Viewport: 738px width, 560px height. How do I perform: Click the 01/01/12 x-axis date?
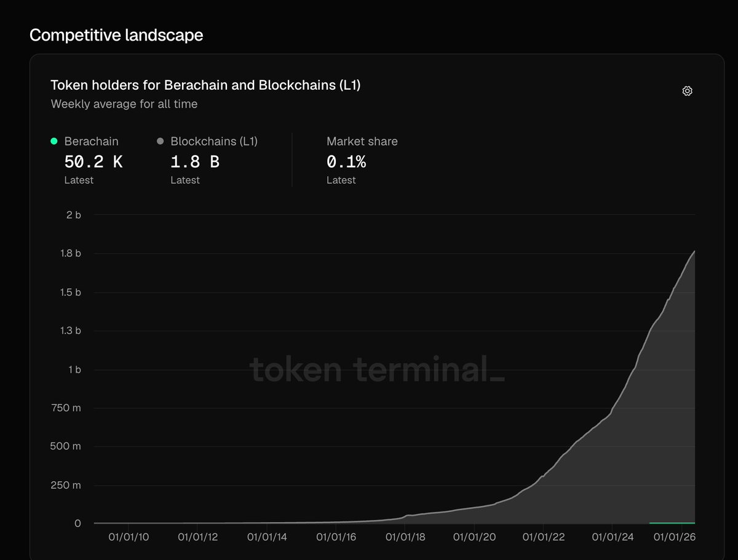[x=198, y=537]
